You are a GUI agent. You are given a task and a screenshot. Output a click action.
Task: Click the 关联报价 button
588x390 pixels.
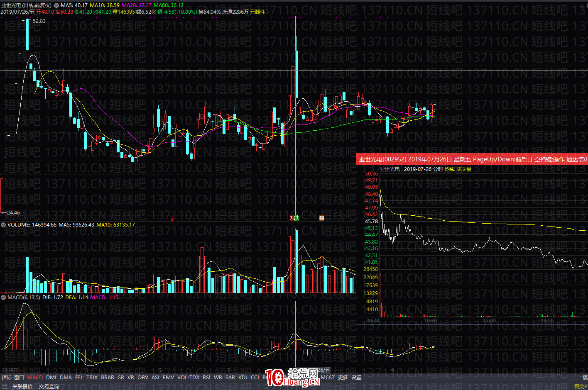(x=22, y=387)
